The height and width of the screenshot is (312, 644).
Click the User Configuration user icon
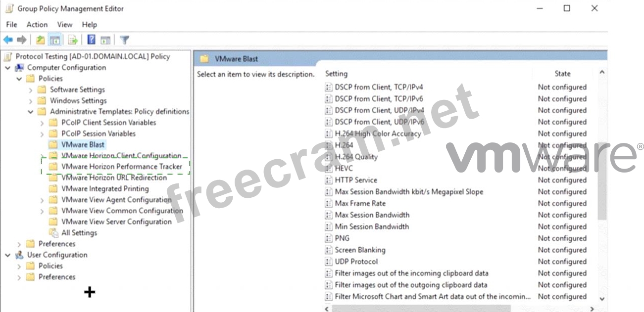(19, 255)
